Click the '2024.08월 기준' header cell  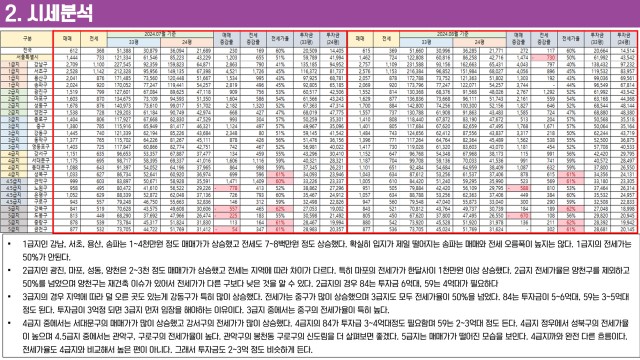coord(453,34)
